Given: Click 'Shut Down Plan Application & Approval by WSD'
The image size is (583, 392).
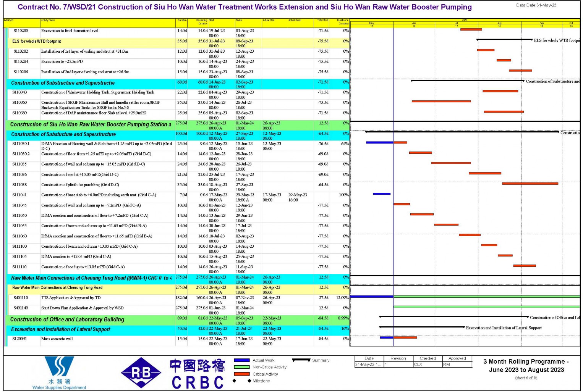Looking at the screenshot, I should click(83, 308).
